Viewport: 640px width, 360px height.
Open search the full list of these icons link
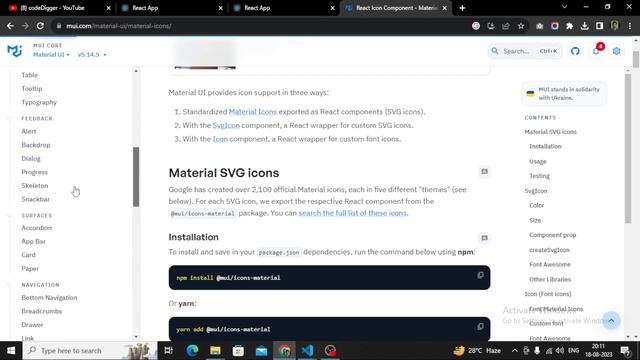tap(353, 213)
